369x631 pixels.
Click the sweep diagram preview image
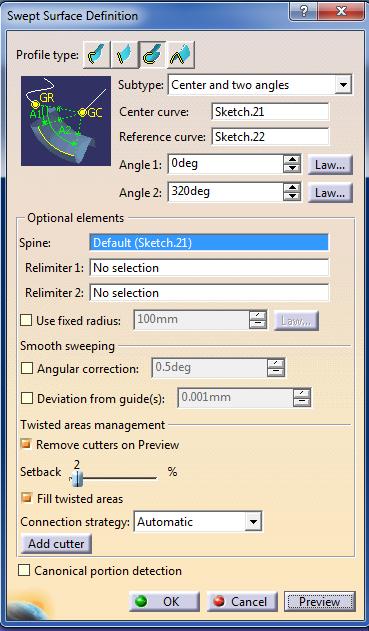66,121
